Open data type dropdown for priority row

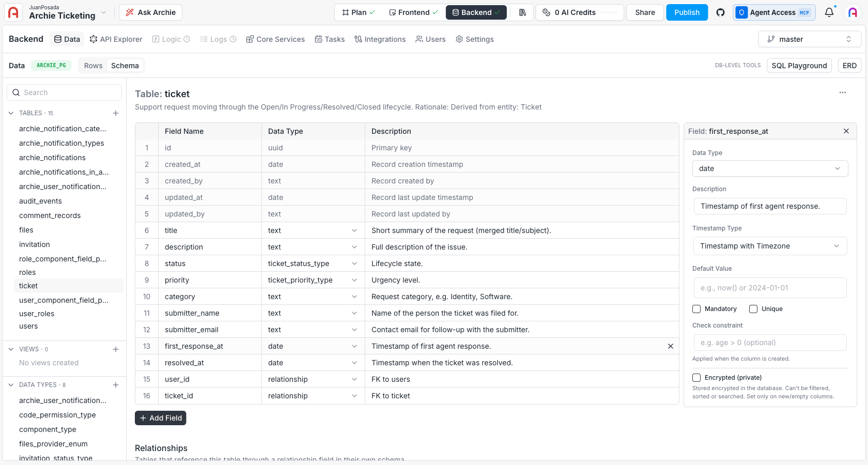coord(354,280)
